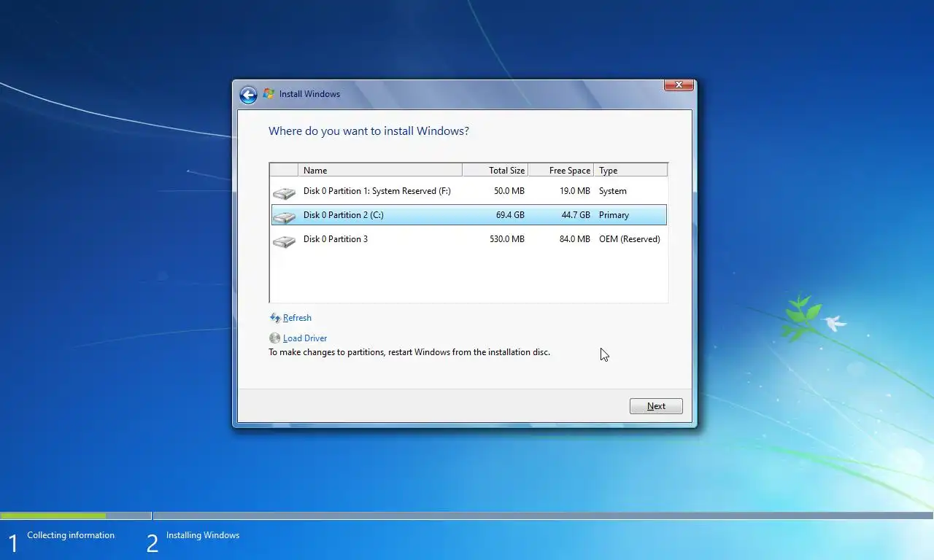Select Disk 0 Partition 1: System Reserved (F:)
The width and height of the screenshot is (934, 560).
468,191
